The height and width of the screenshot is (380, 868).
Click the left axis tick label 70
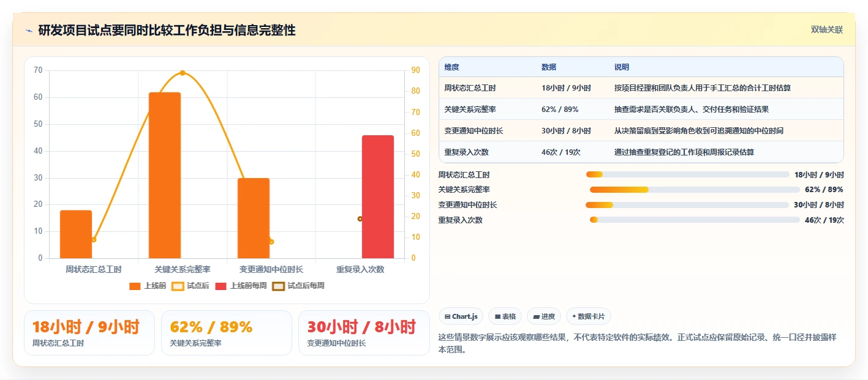pos(38,70)
